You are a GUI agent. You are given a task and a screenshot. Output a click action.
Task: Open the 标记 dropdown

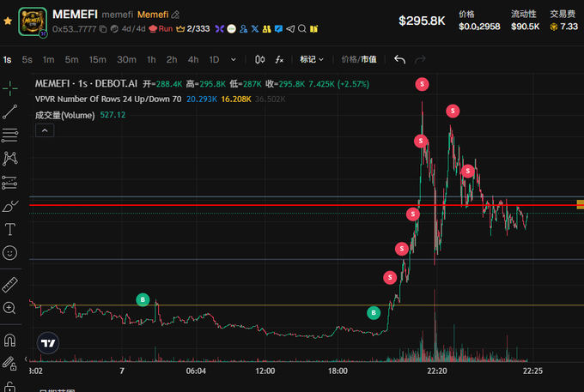pos(312,59)
